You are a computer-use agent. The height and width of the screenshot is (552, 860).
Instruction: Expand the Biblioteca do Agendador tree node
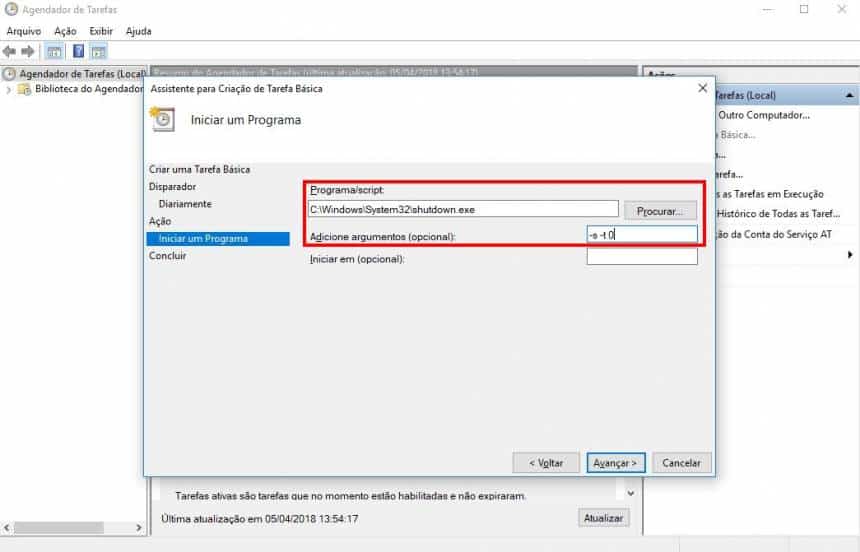8,89
